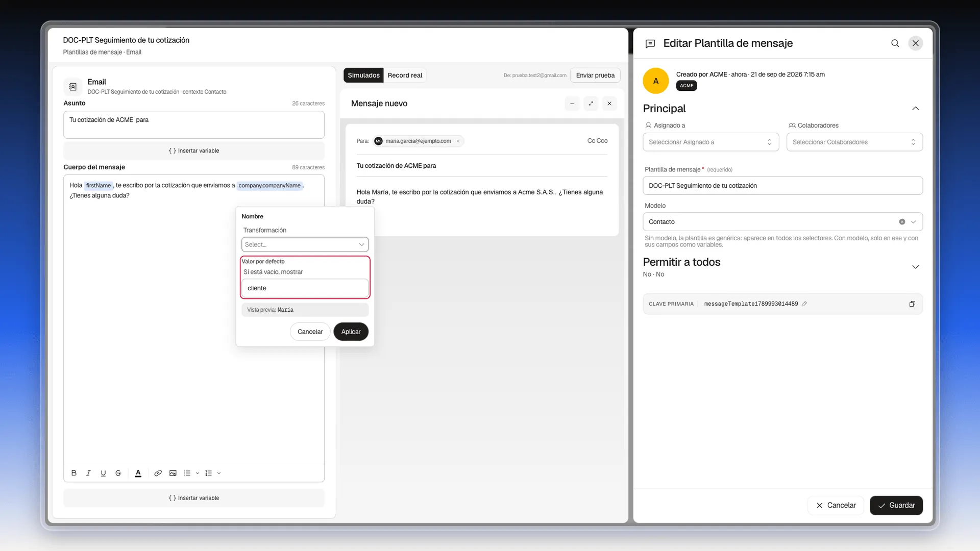This screenshot has width=980, height=551.
Task: Apply strikethrough formatting in editor toolbar
Action: [x=118, y=473]
